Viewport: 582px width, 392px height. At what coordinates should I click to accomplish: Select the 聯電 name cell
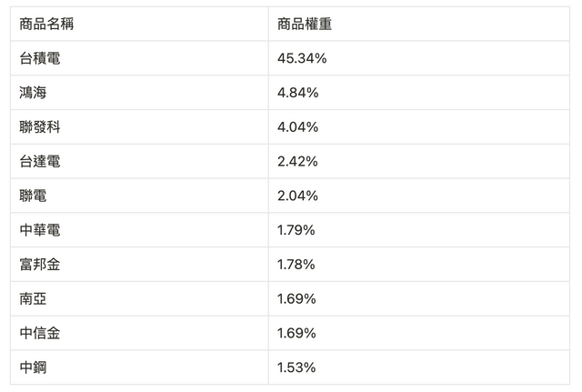pyautogui.click(x=33, y=196)
